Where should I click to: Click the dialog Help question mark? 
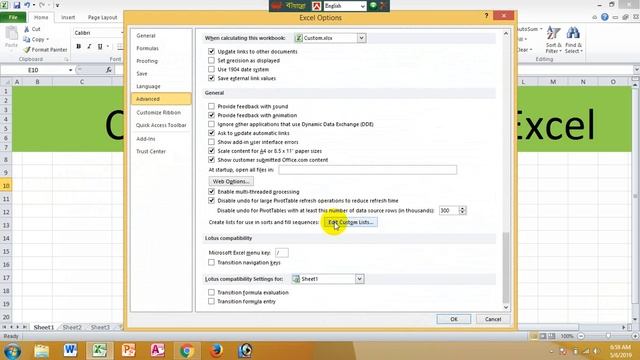(x=486, y=16)
